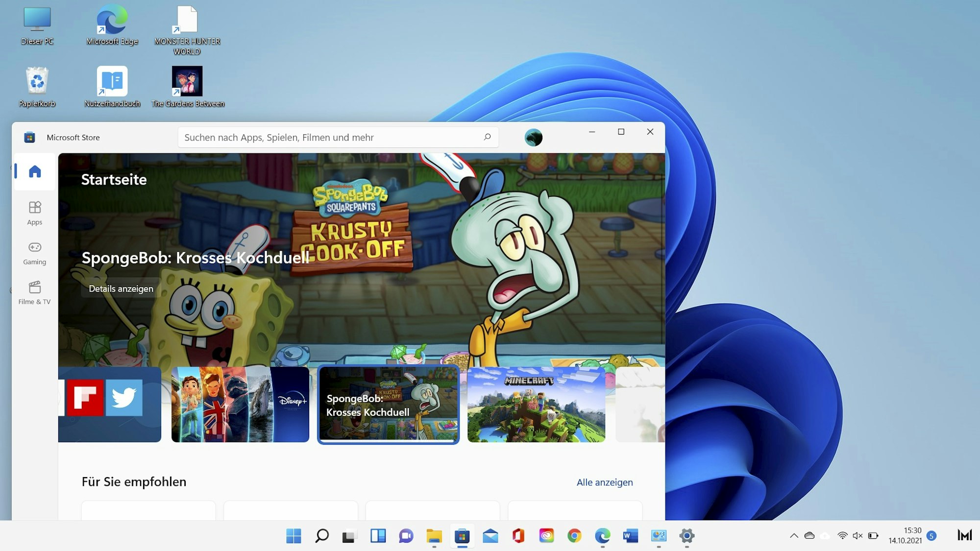980x551 pixels.
Task: Open the Papierkorb on the desktop
Action: [37, 81]
